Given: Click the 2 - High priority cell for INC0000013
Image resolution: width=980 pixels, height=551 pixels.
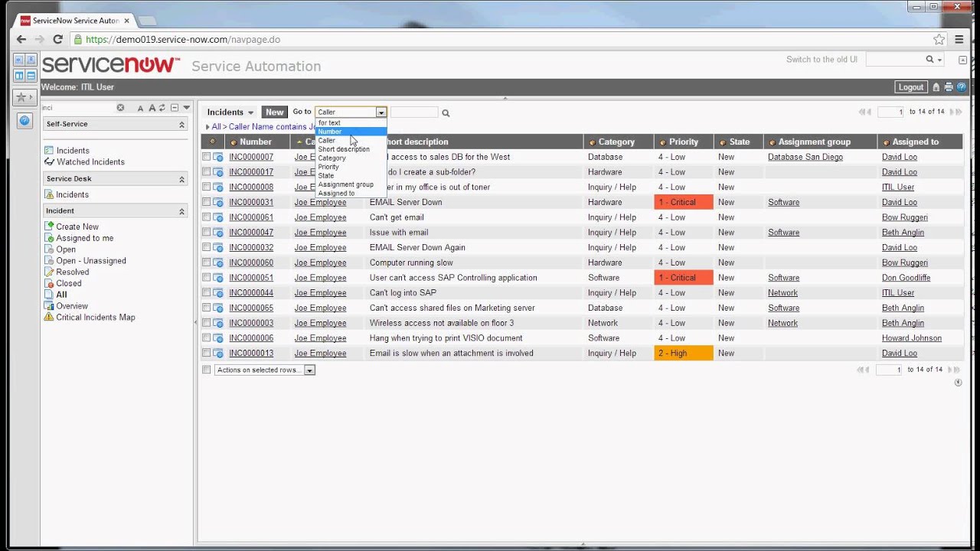Looking at the screenshot, I should (684, 354).
